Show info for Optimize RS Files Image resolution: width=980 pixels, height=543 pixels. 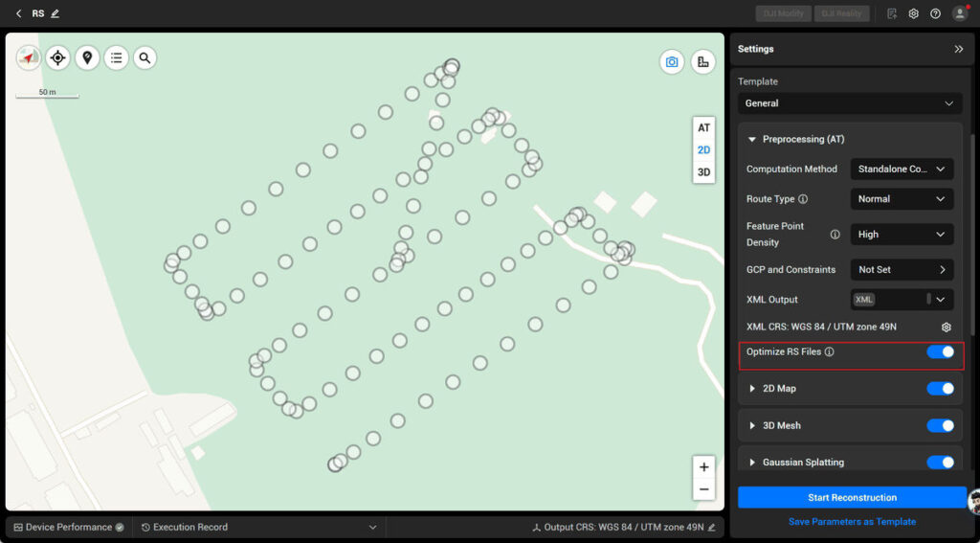830,351
